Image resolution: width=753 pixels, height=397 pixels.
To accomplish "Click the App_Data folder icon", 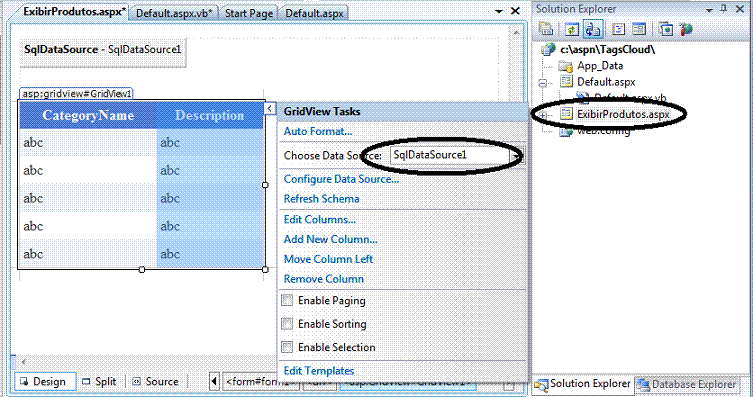I will tap(565, 66).
